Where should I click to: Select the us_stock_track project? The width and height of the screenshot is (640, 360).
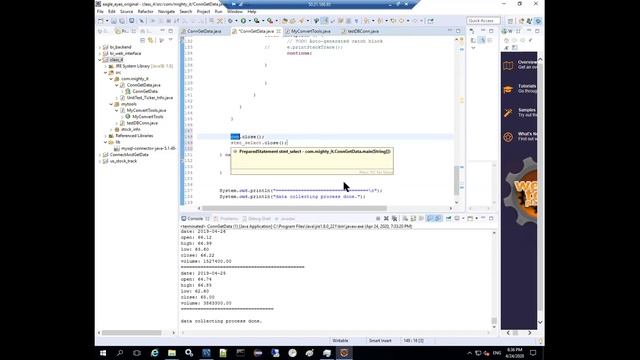point(123,161)
